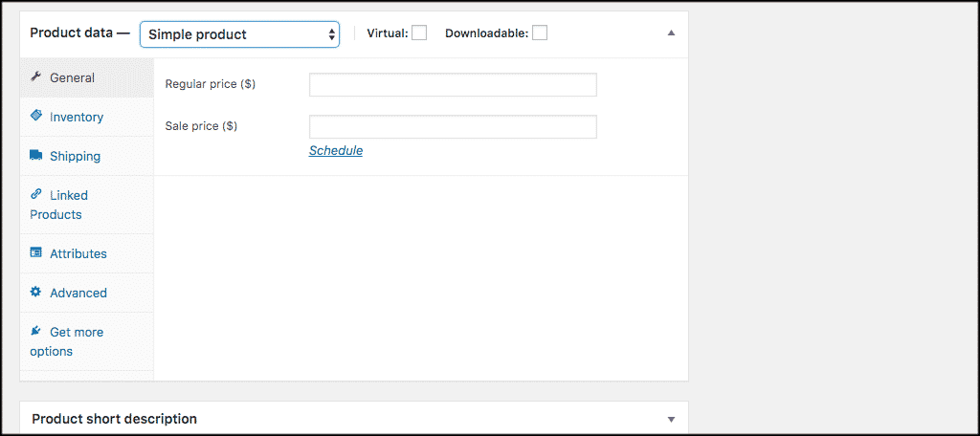Click the wrench icon beside General
The height and width of the screenshot is (436, 980).
pos(36,76)
